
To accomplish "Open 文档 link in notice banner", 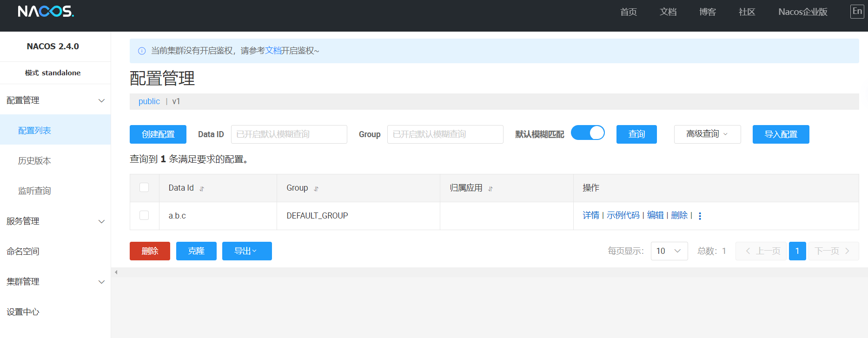I will pyautogui.click(x=273, y=51).
